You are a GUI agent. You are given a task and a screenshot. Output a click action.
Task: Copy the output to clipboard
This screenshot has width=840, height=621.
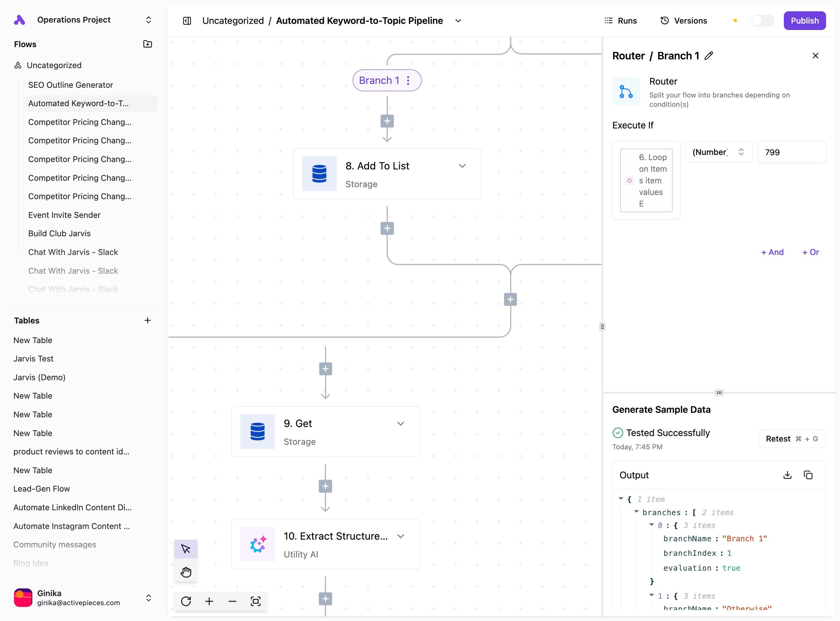(x=808, y=475)
